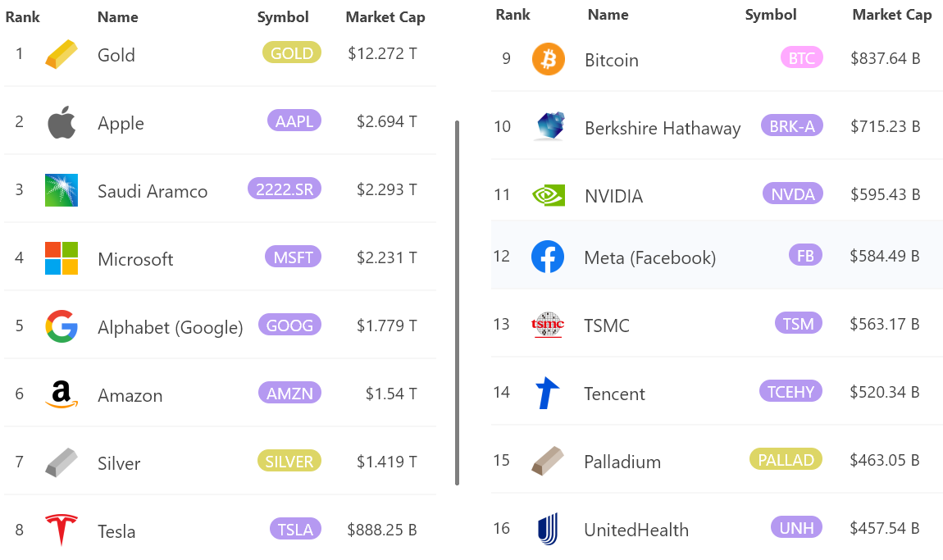Screen dimensions: 943x560
Task: Click the NVIDIA logo icon
Action: [549, 195]
